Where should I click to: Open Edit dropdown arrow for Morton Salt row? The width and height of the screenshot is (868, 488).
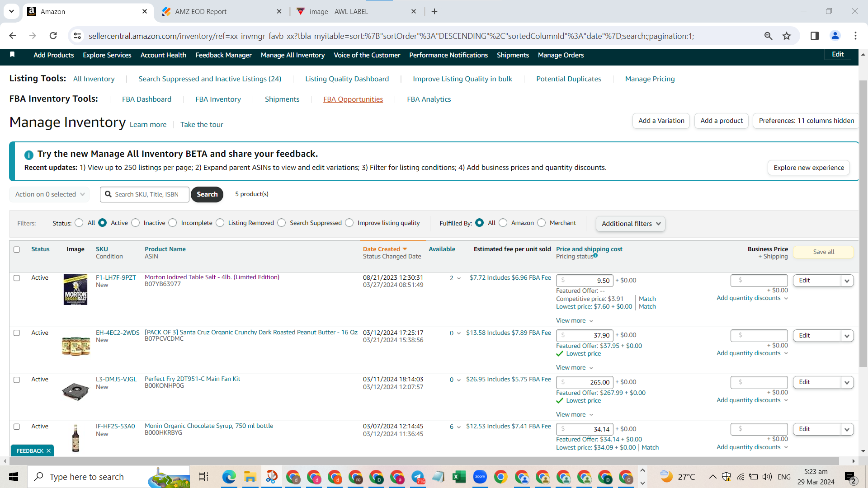click(847, 281)
